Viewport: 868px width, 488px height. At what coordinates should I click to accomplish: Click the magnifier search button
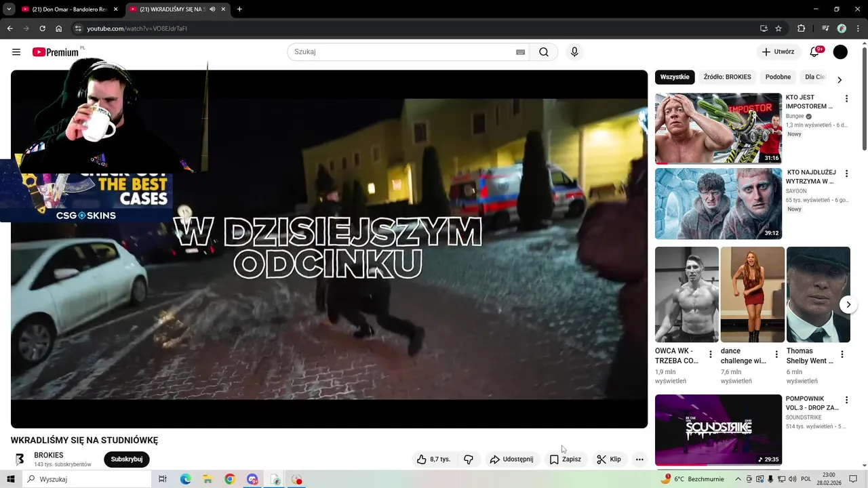544,52
